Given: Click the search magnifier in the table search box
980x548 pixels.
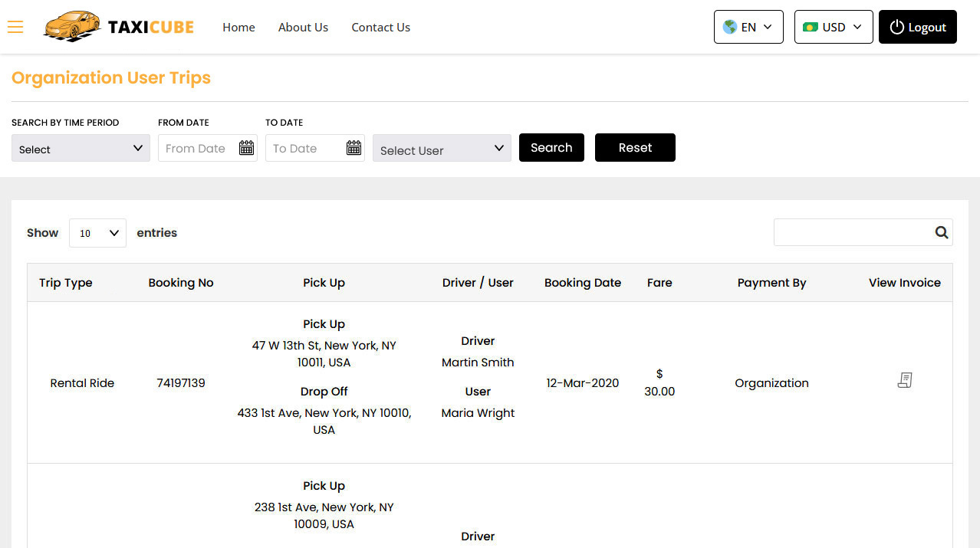Looking at the screenshot, I should [942, 232].
